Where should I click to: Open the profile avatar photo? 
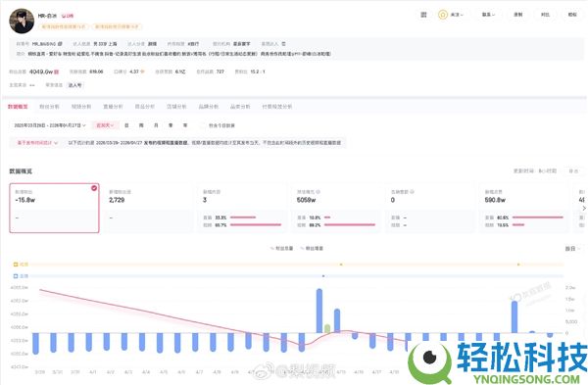[22, 22]
